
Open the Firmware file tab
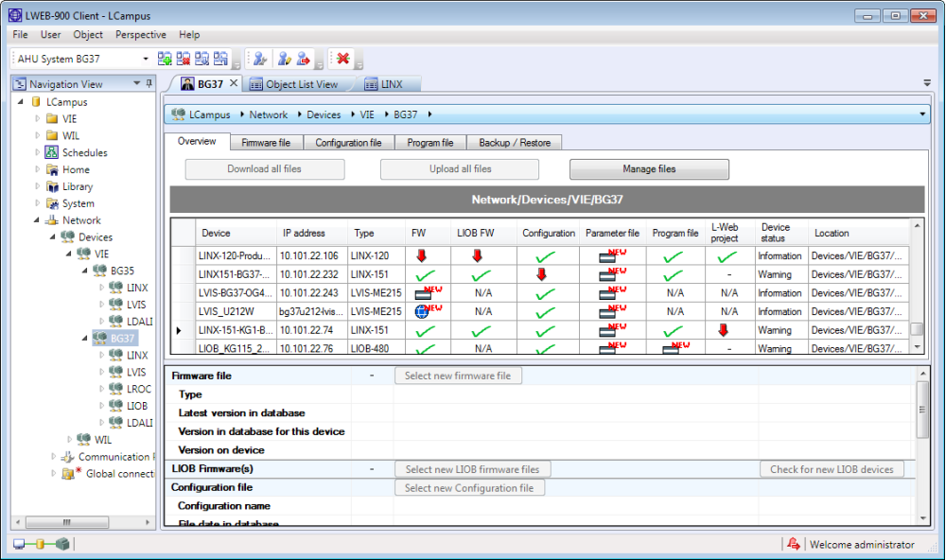(x=266, y=143)
